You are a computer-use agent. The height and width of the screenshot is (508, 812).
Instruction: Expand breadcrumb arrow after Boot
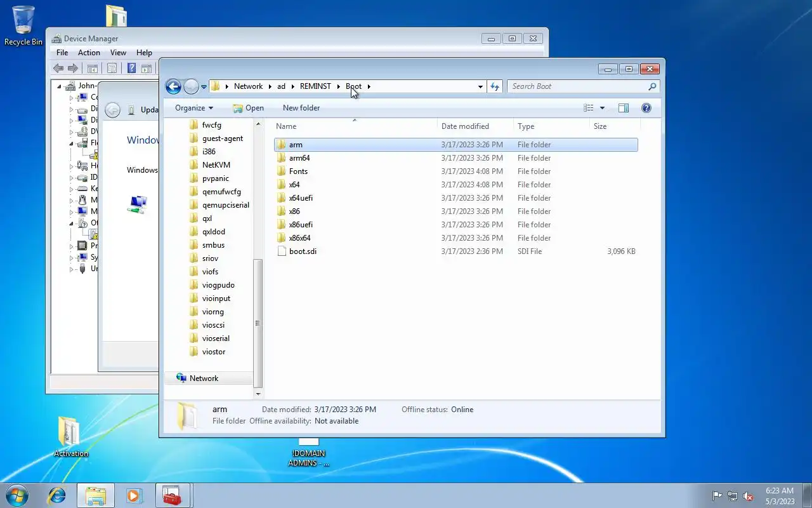click(369, 86)
